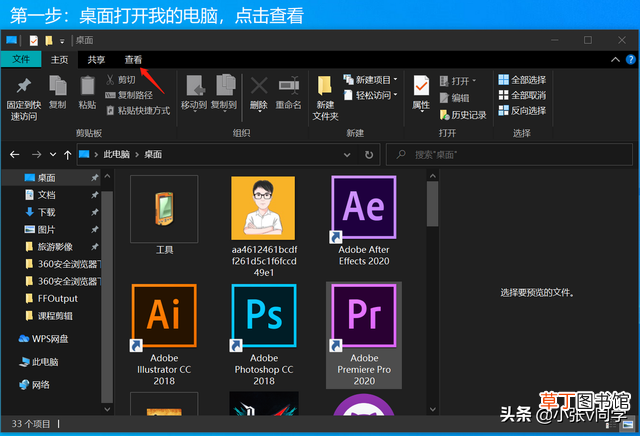
Task: Select 图片 in the navigation pane
Action: [x=46, y=229]
